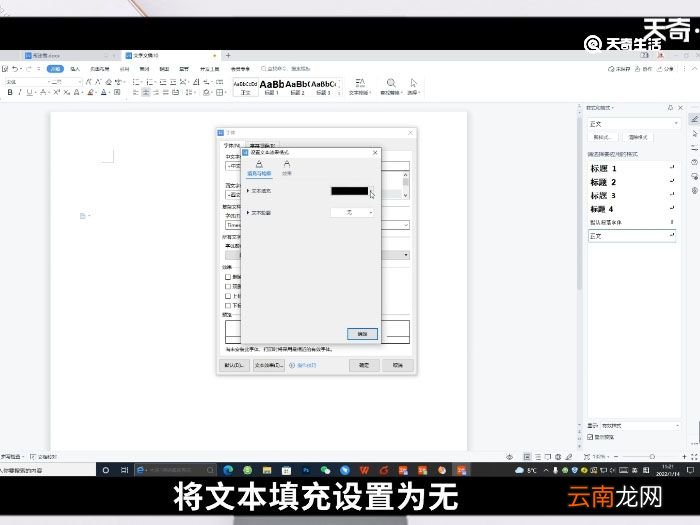Tick the 上标 checkbox in font dialog
The height and width of the screenshot is (525, 700).
[228, 296]
